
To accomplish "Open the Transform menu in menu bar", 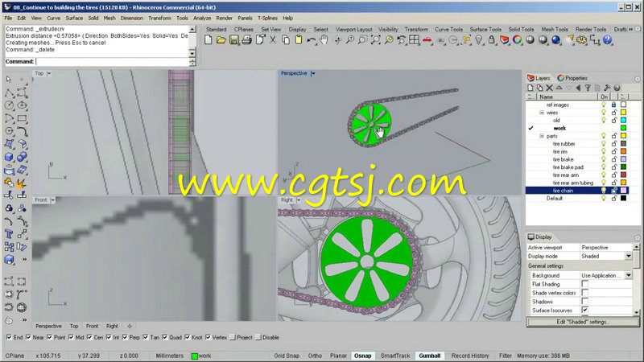I will point(159,18).
